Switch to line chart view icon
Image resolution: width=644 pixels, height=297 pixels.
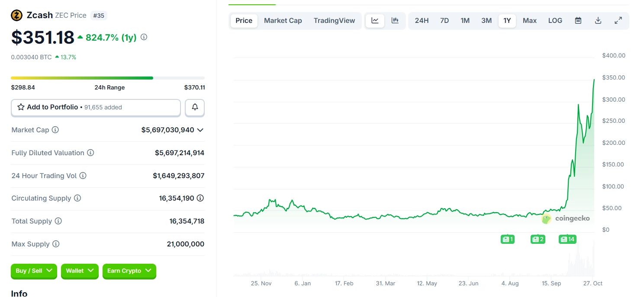(375, 21)
